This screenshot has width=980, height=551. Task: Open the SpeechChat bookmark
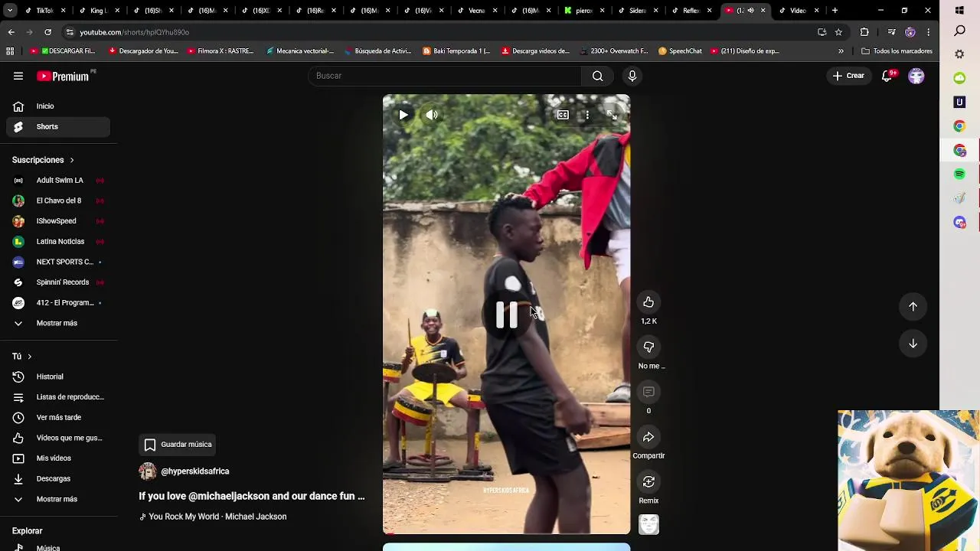(x=680, y=51)
